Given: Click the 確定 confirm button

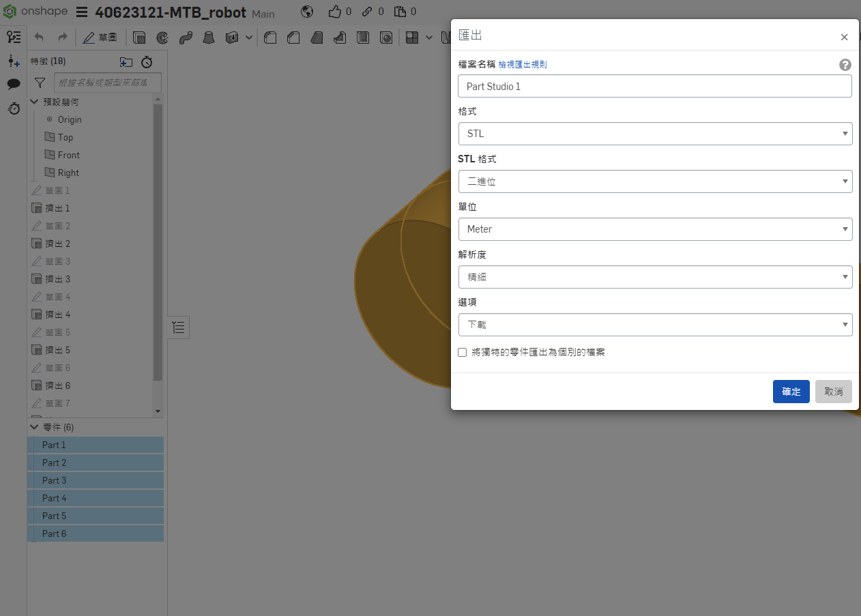Looking at the screenshot, I should [791, 392].
